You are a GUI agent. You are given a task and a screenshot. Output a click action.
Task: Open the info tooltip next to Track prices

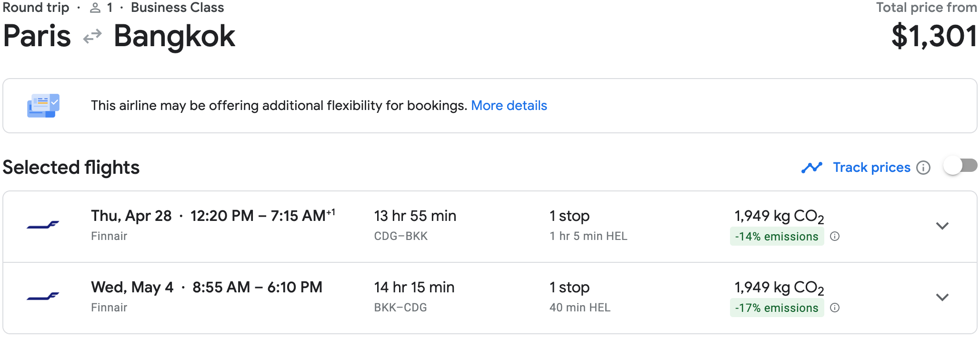coord(924,168)
